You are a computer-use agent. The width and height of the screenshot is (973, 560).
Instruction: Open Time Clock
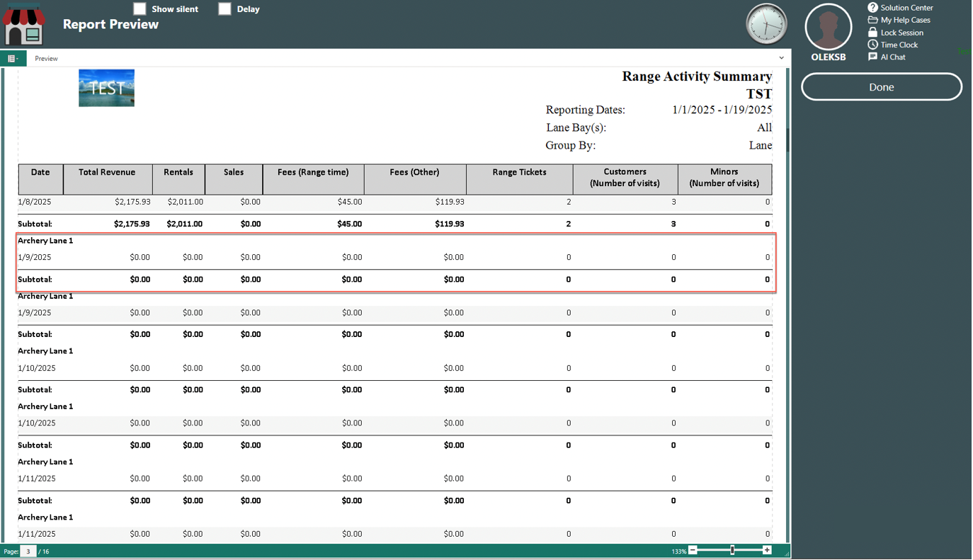[x=893, y=45]
